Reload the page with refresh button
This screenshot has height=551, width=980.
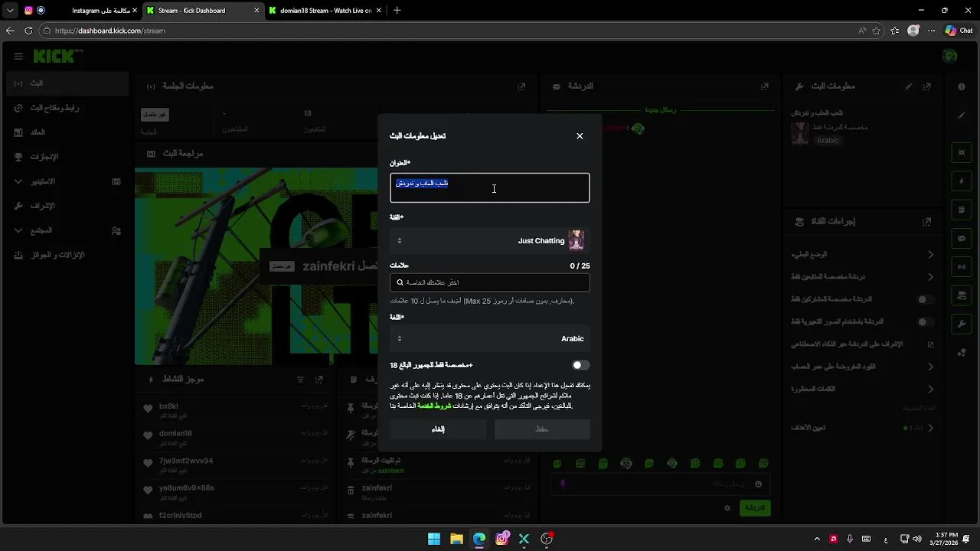tap(28, 31)
